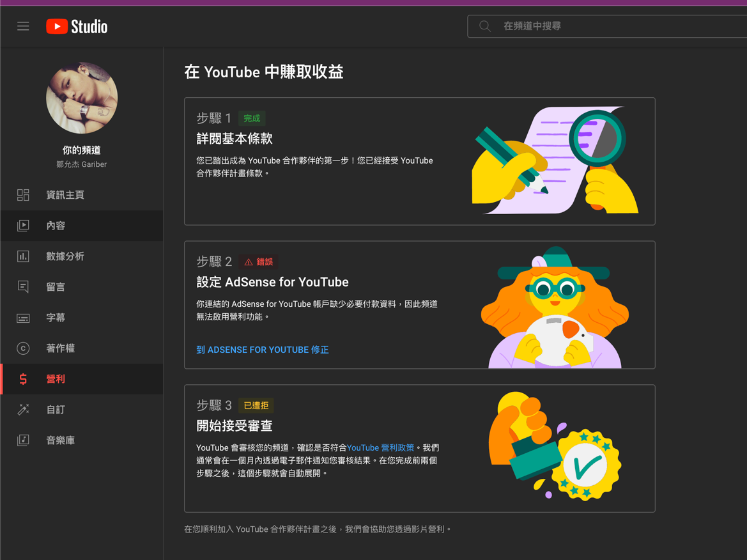Click the YouTube Studio logo

tap(76, 26)
